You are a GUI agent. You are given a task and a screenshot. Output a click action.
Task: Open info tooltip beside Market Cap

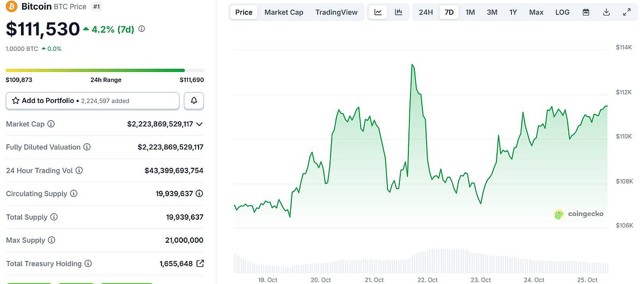(x=51, y=124)
